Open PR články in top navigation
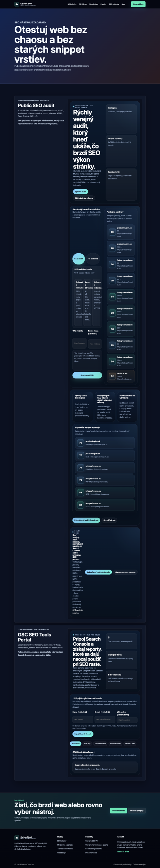160x868 pixels. 83,4
